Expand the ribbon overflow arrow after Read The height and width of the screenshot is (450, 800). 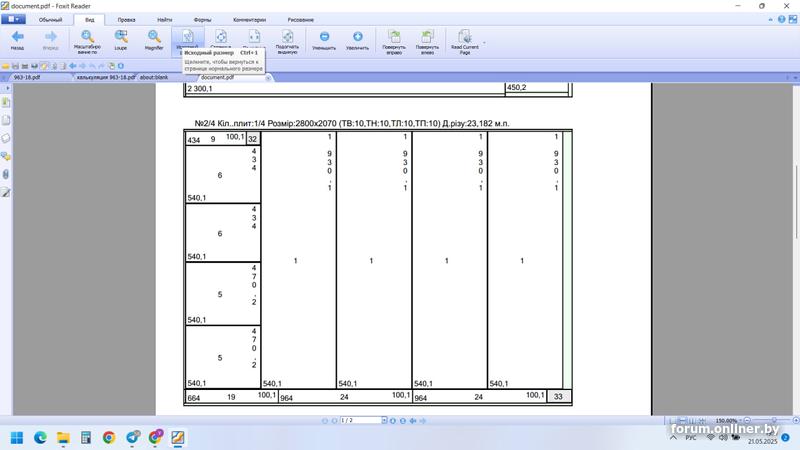(484, 43)
